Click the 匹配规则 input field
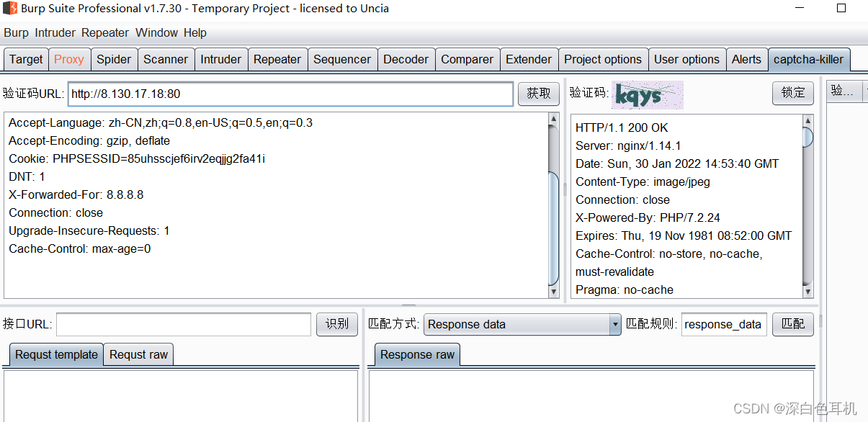The image size is (868, 422). coord(724,324)
